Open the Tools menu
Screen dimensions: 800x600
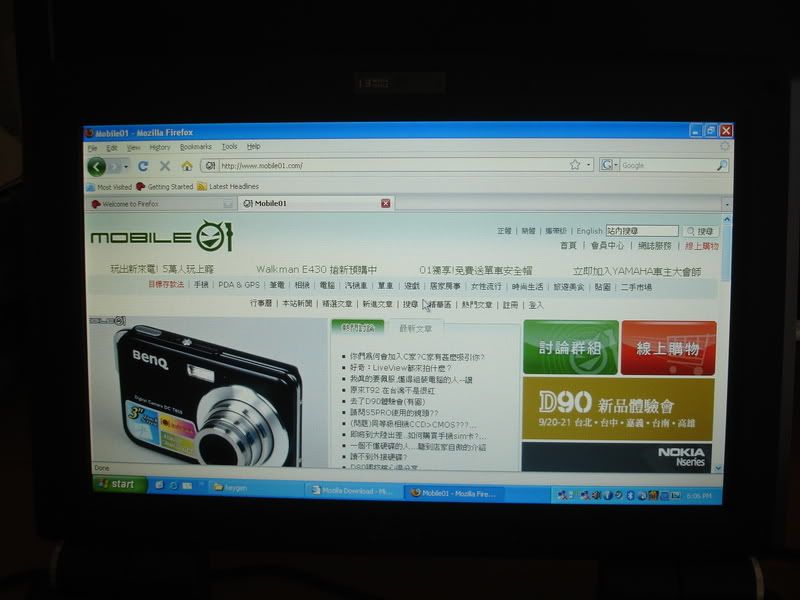click(230, 146)
